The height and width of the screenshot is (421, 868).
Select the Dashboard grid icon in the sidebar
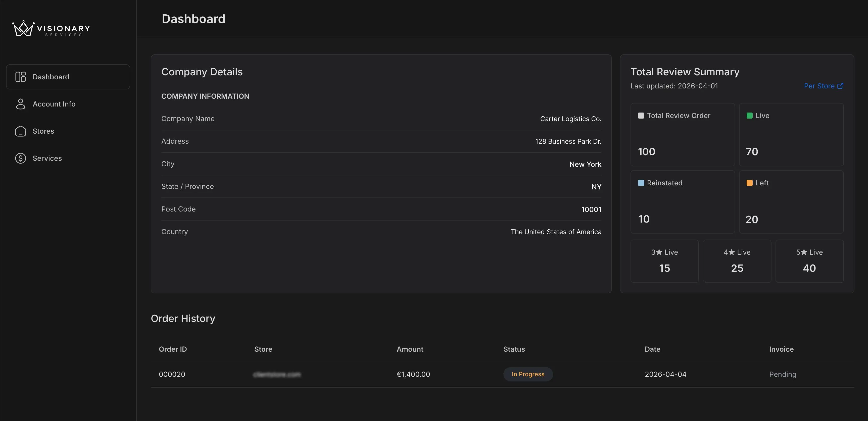(21, 77)
